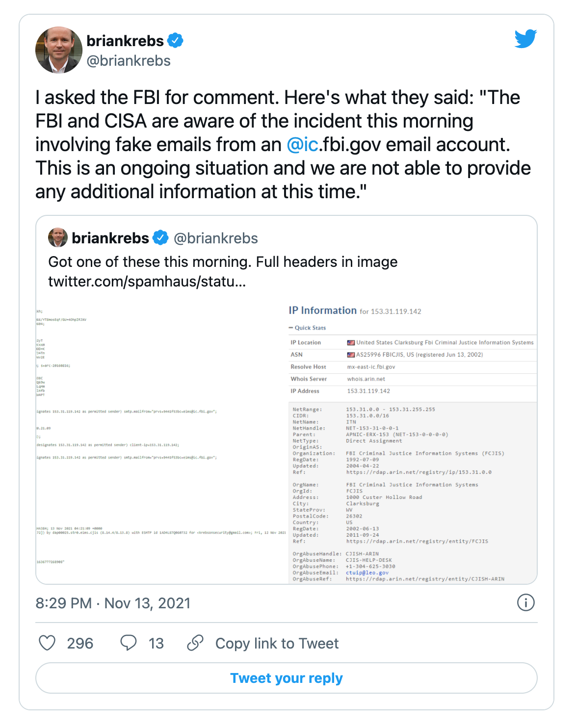The image size is (576, 728).
Task: Open the briankrebs display name in quoted tweet
Action: coord(110,238)
